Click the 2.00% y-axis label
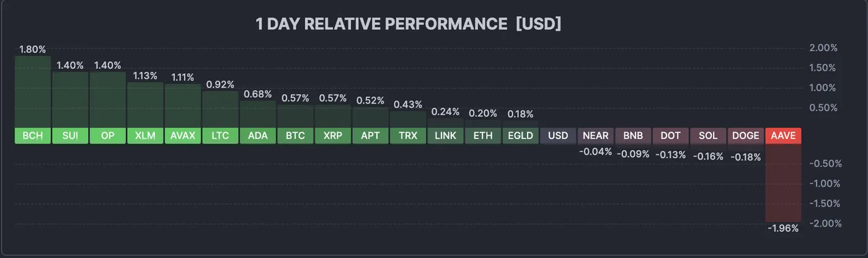Viewport: 868px width, 258px height. pyautogui.click(x=823, y=48)
